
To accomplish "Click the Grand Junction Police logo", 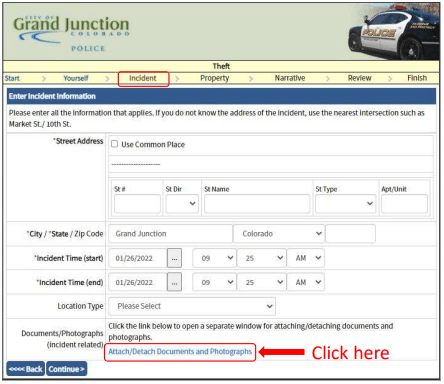I will [x=71, y=33].
